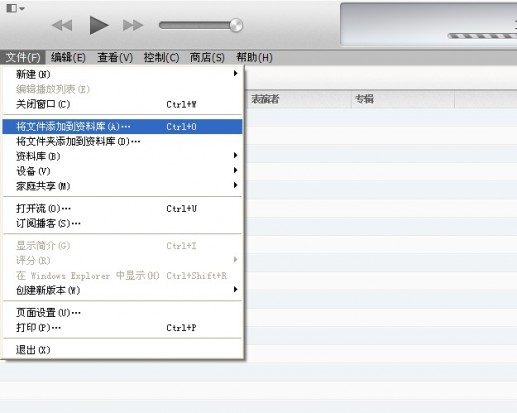Open the 控制(C) menu
The image size is (517, 413).
(161, 58)
